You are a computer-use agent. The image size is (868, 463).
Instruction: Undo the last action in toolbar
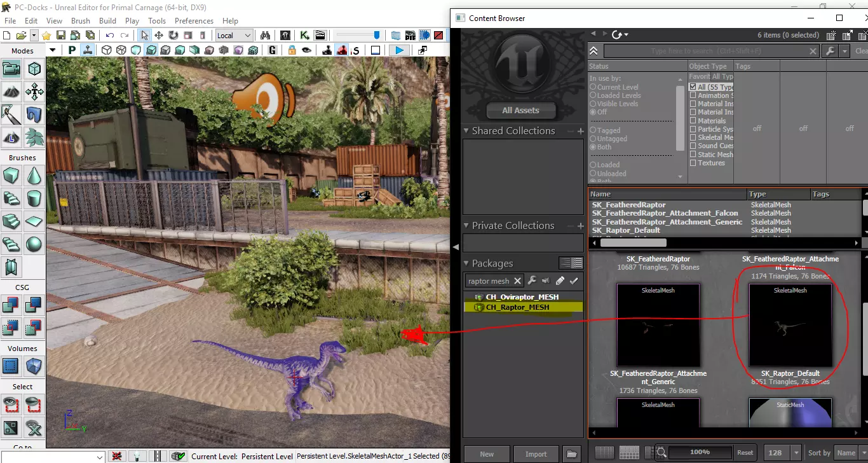click(110, 36)
